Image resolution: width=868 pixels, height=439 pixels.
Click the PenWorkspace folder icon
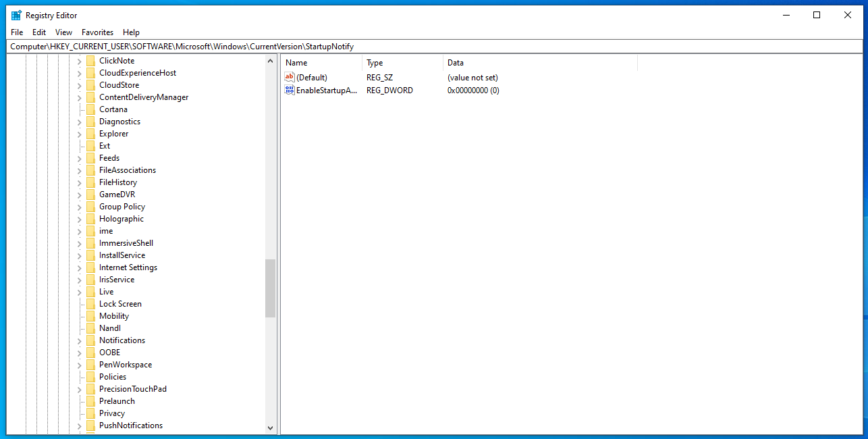pyautogui.click(x=90, y=365)
